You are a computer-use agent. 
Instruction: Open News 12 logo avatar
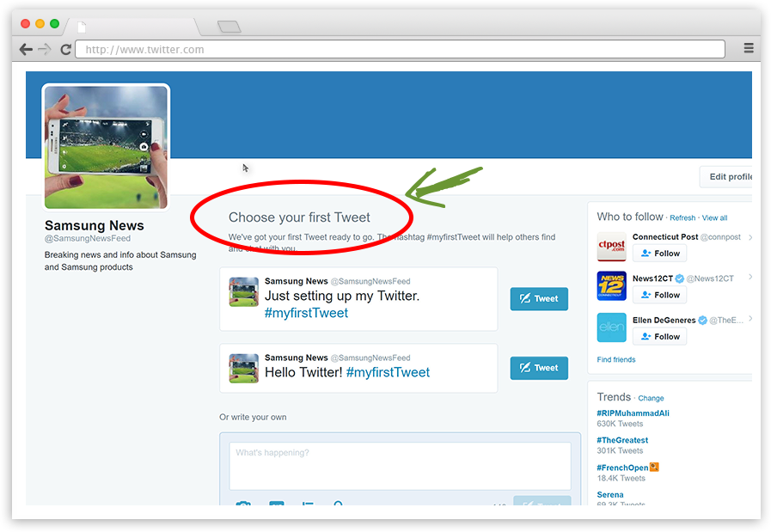pos(612,285)
